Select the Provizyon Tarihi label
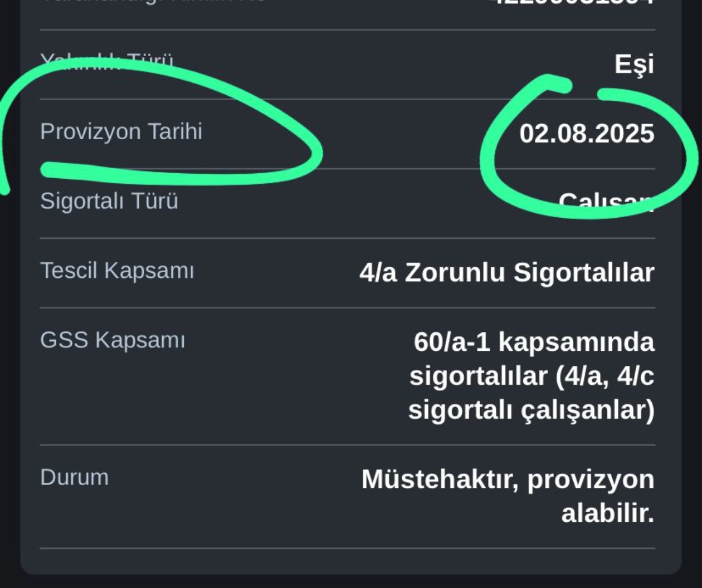702x588 pixels. tap(121, 133)
